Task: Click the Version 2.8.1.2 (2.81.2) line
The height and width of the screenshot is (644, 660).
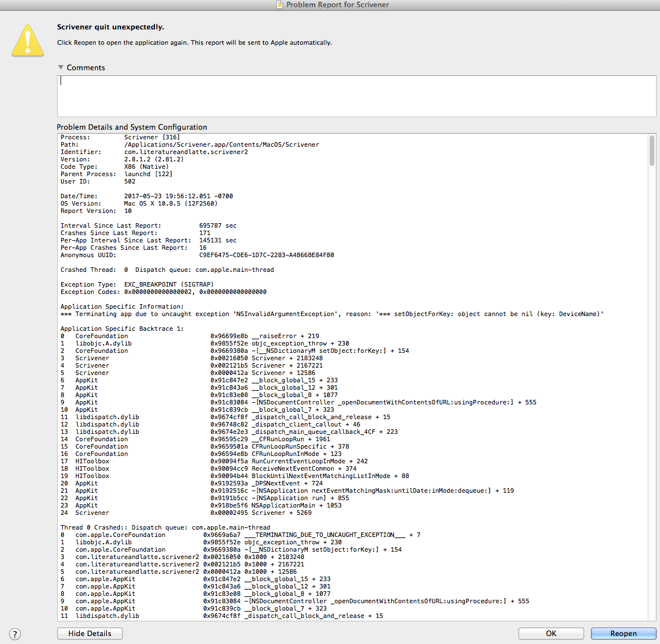Action: coord(122,159)
